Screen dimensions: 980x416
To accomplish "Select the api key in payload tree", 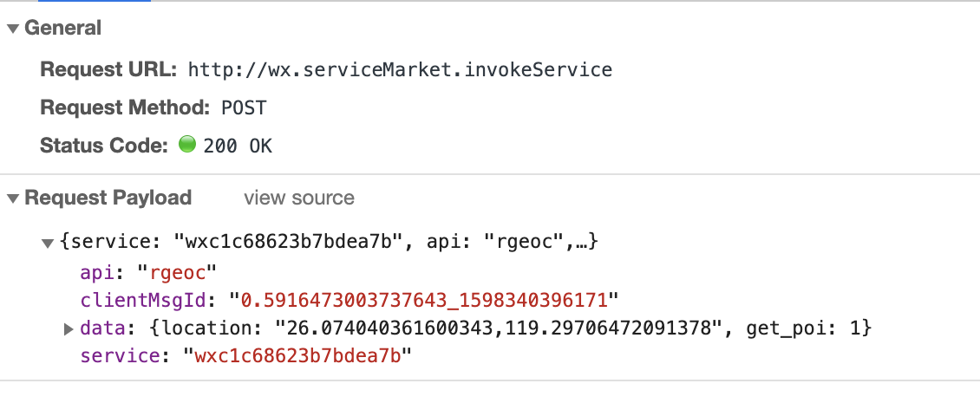I will pos(95,272).
